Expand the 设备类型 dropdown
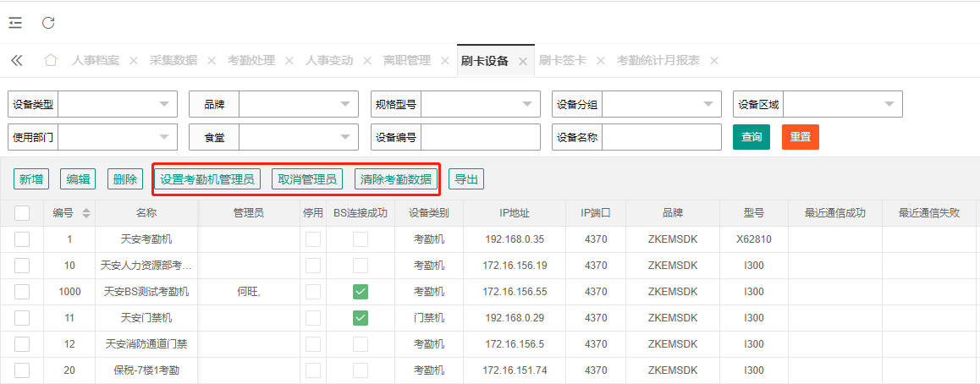Viewport: 980px width, 384px height. [x=164, y=104]
